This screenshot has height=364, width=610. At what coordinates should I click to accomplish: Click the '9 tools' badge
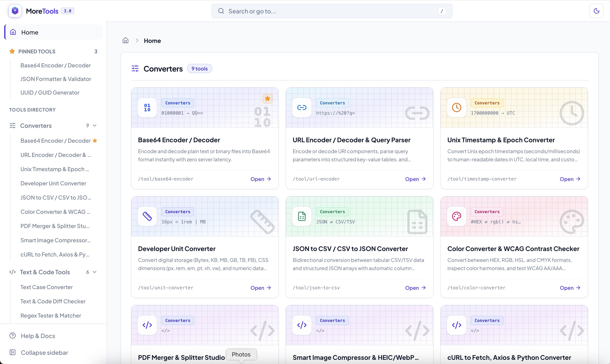199,69
